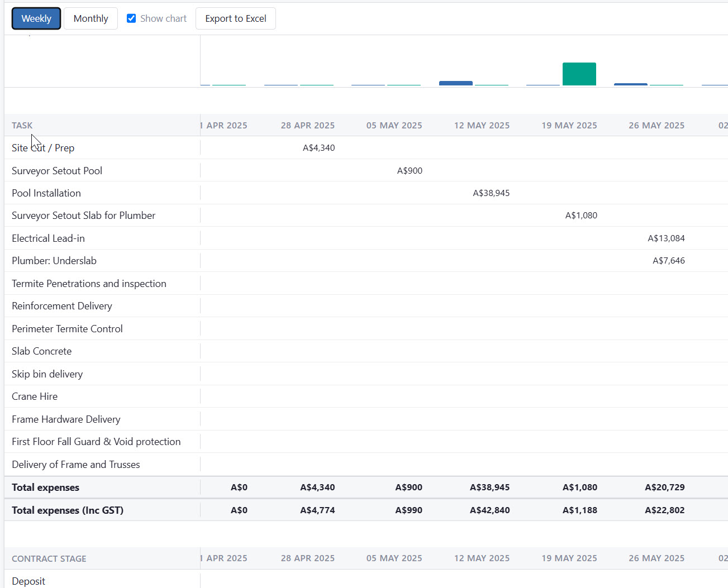This screenshot has height=588, width=728.
Task: Click the A$1,080 Surveyor Setout Slab cell
Action: [581, 216]
